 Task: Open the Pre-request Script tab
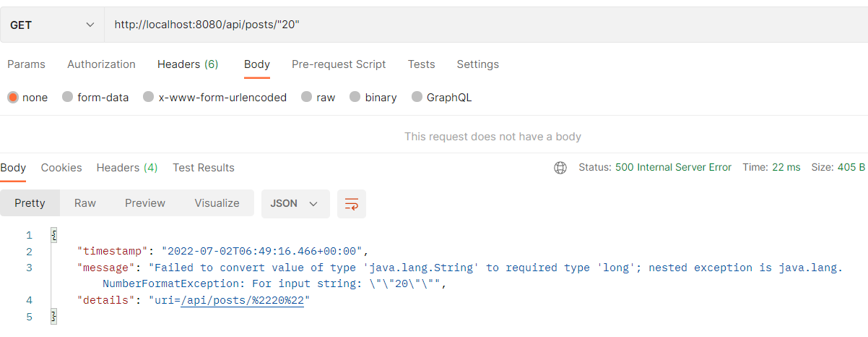(339, 64)
